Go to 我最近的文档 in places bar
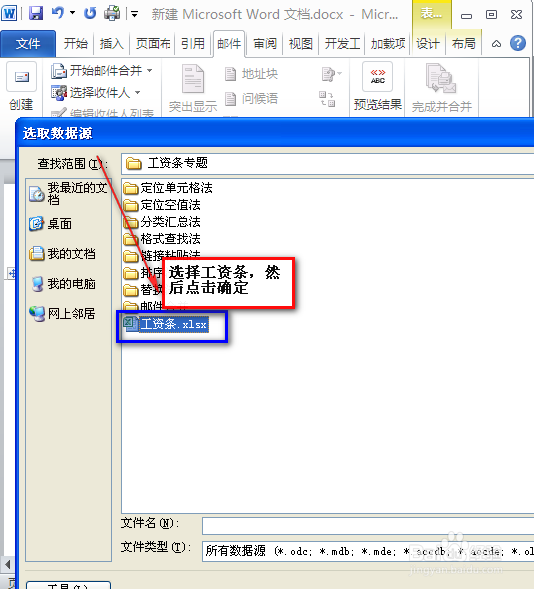The height and width of the screenshot is (589, 534). (x=69, y=193)
